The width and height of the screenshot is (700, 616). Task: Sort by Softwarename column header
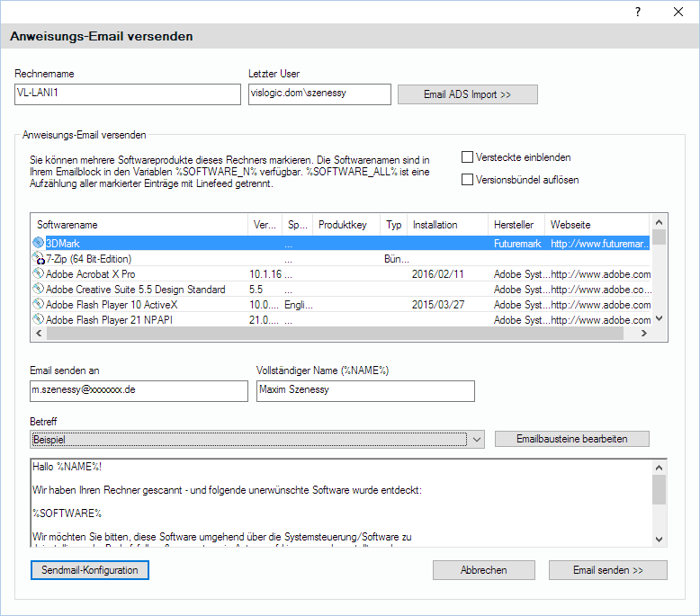[139, 224]
